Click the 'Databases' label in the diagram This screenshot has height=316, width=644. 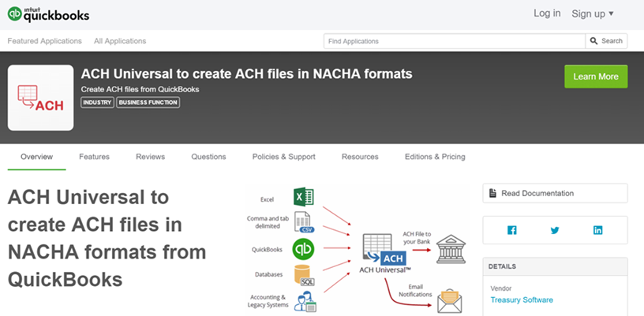tap(268, 274)
